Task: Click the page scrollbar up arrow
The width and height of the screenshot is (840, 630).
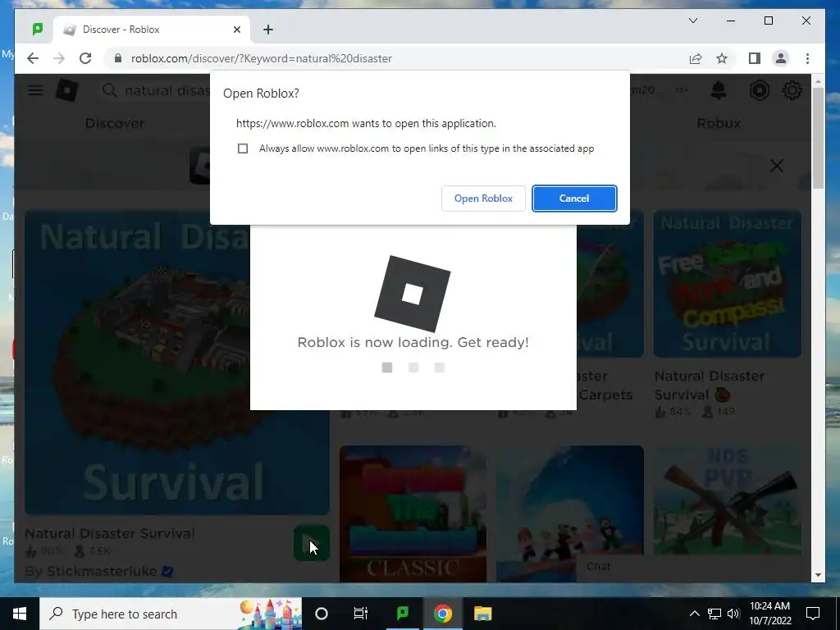Action: click(x=818, y=81)
